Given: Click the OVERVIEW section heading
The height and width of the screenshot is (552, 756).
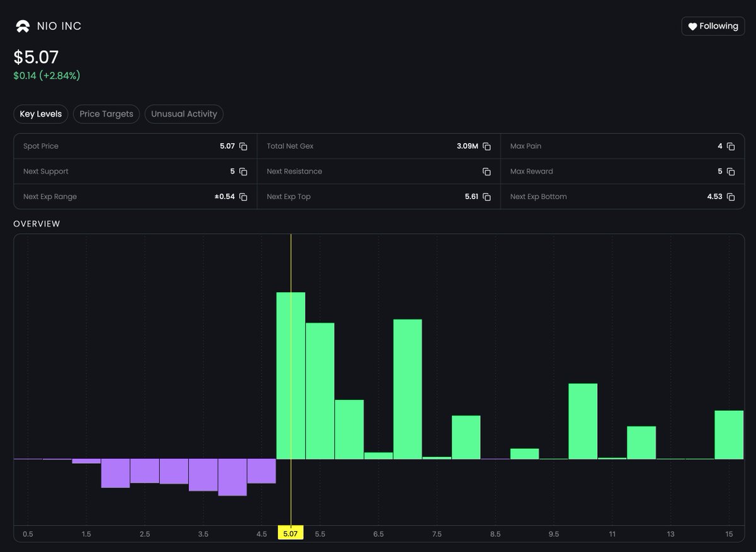Looking at the screenshot, I should pyautogui.click(x=37, y=224).
